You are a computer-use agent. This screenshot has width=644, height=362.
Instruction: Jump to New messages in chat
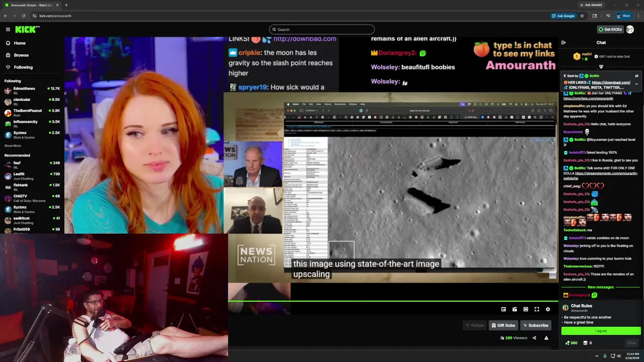[601, 287]
